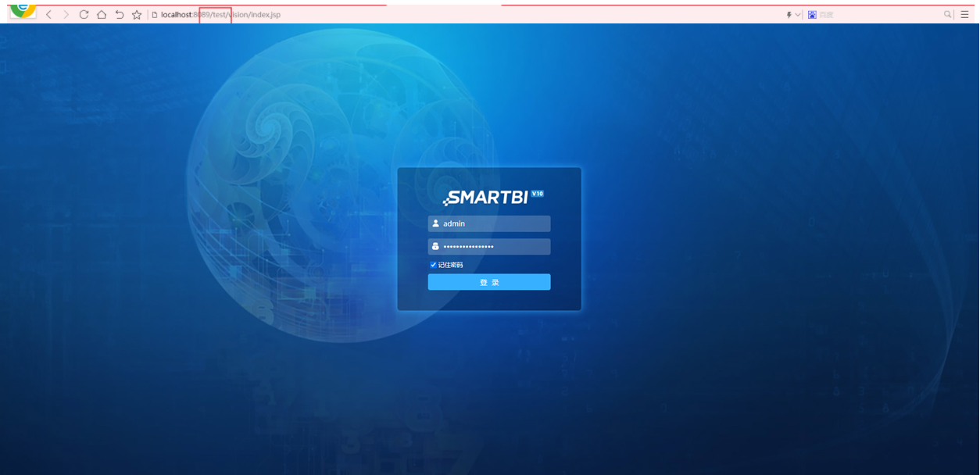Click the browser logo icon
Viewport: 980px width, 475px height.
coord(23,10)
